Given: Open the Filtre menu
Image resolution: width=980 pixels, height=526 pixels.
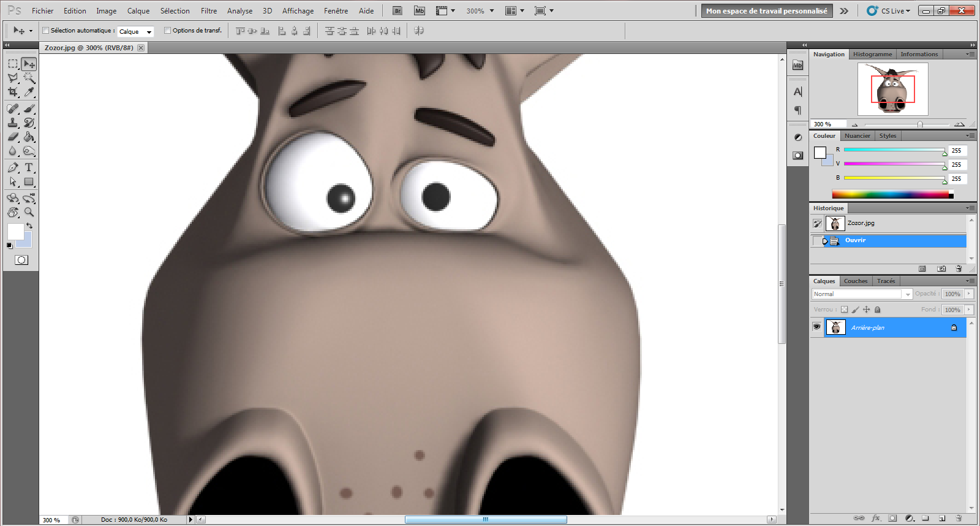Looking at the screenshot, I should (x=208, y=11).
